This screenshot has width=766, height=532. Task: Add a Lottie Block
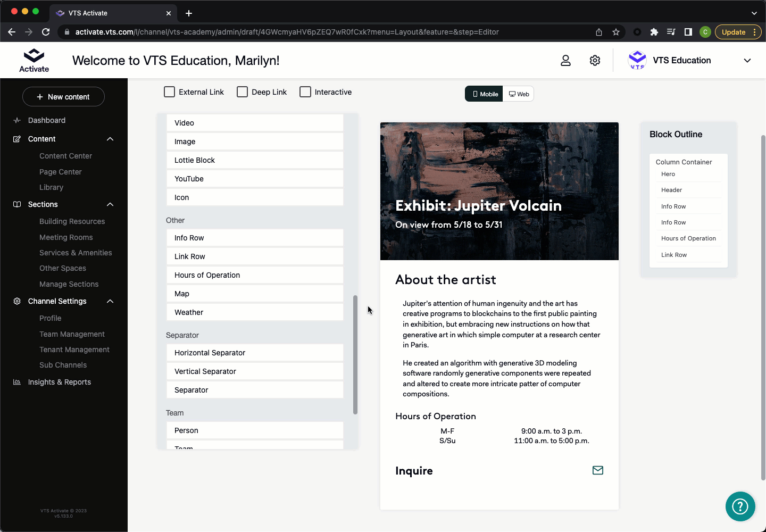pyautogui.click(x=255, y=160)
